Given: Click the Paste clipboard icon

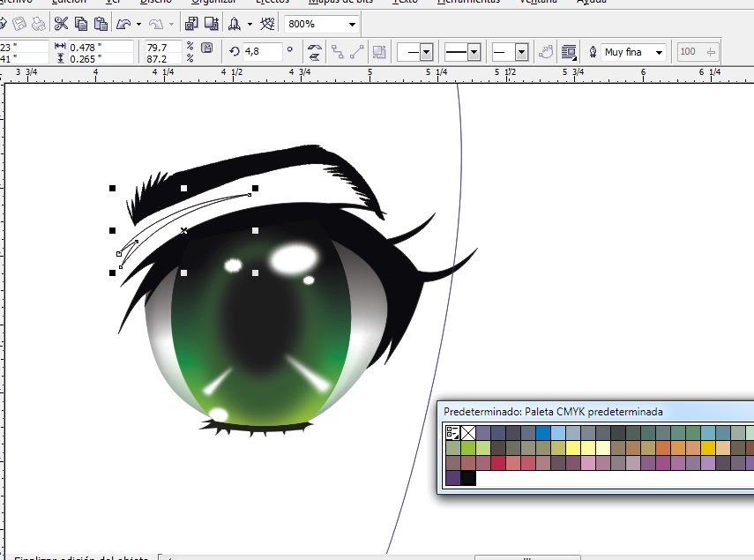Looking at the screenshot, I should click(x=101, y=24).
